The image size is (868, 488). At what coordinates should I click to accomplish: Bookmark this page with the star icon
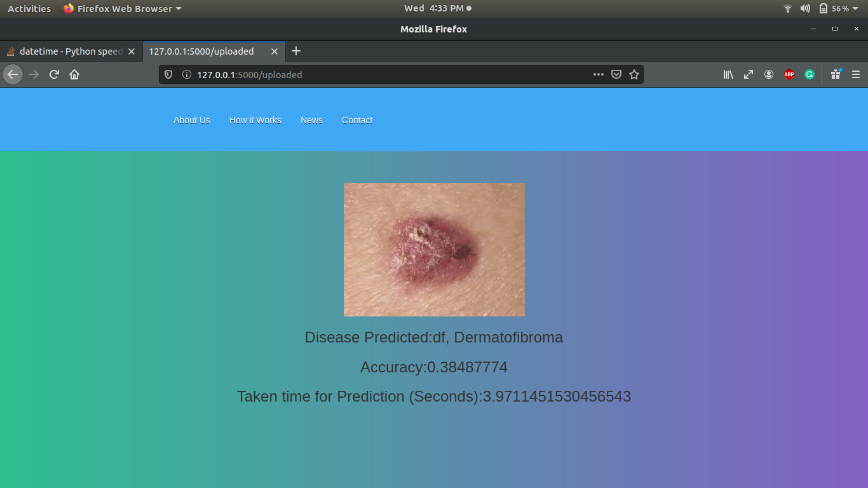coord(634,74)
